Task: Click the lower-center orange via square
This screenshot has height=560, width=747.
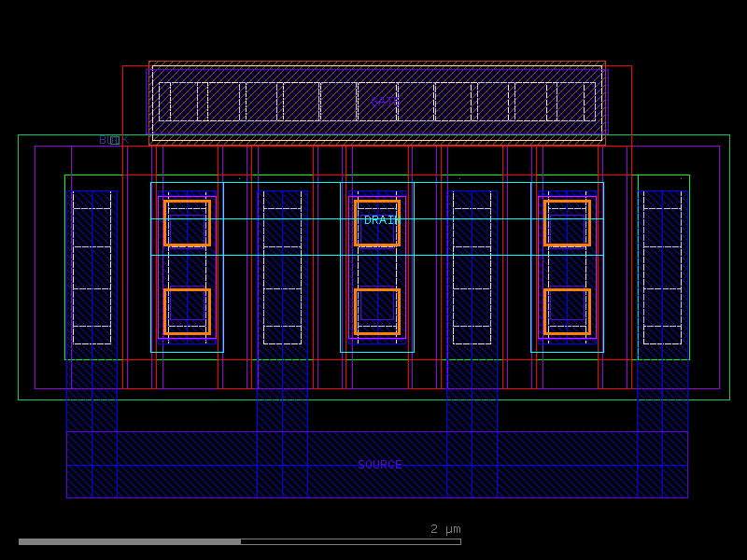Action: coord(378,315)
